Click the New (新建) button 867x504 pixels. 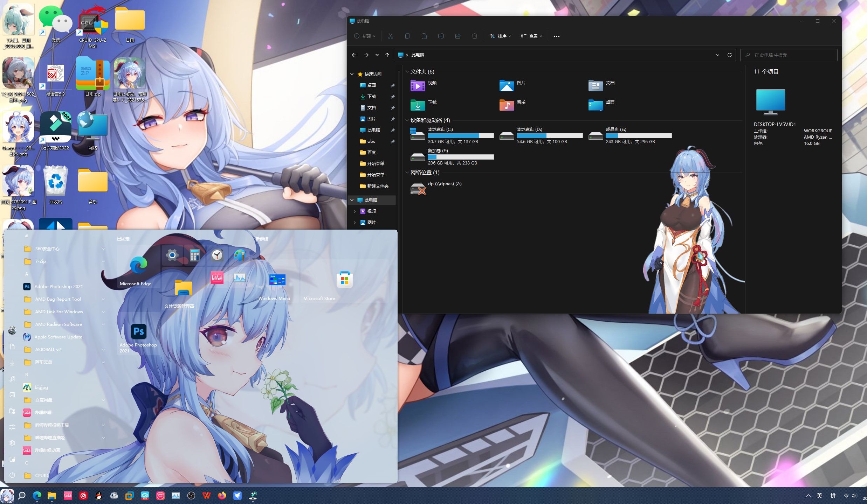click(x=365, y=36)
